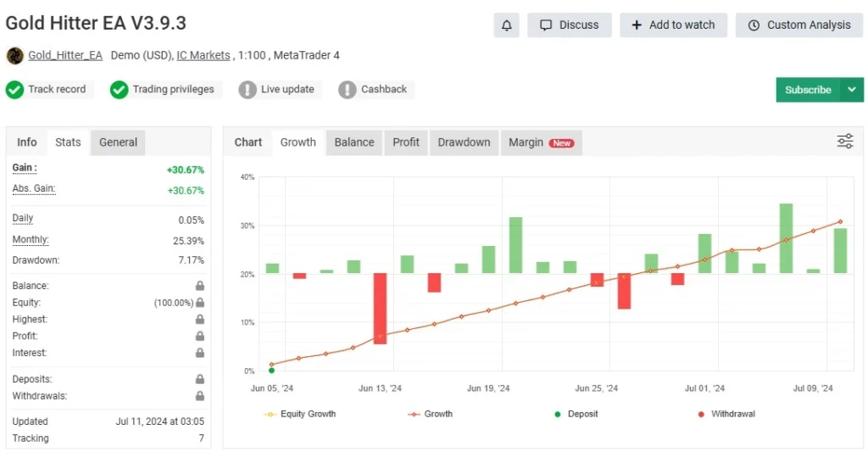Expand the Subscribe dropdown arrow
The height and width of the screenshot is (452, 868).
pos(851,90)
